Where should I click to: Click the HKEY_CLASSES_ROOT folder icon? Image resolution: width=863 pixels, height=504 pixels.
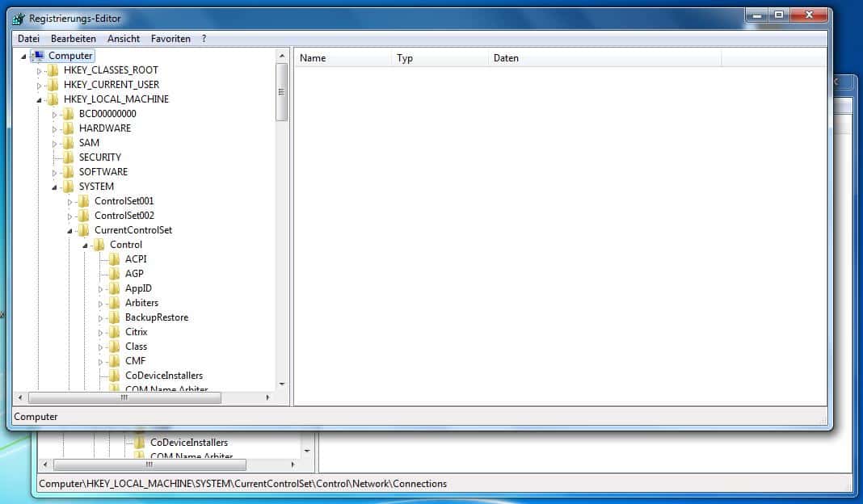pos(53,70)
